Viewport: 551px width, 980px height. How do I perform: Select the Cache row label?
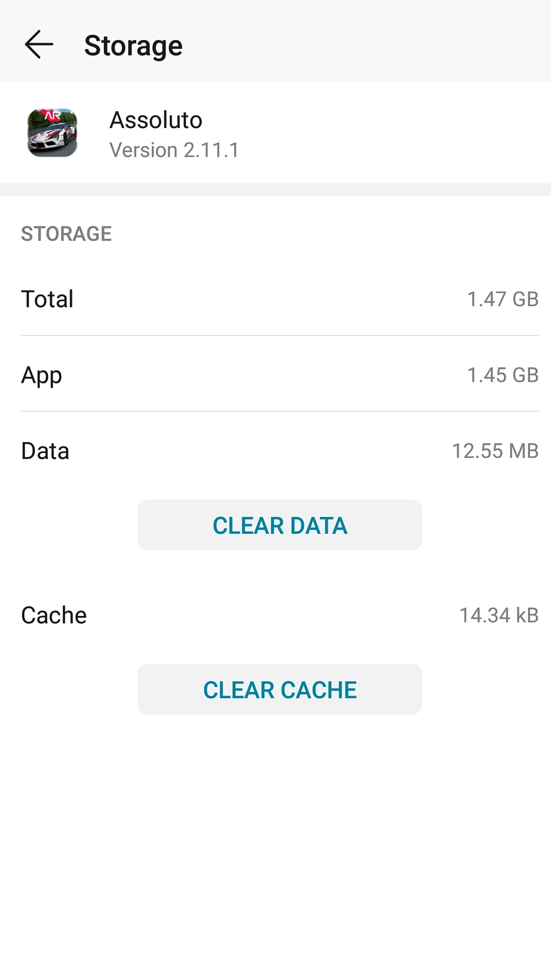[54, 616]
